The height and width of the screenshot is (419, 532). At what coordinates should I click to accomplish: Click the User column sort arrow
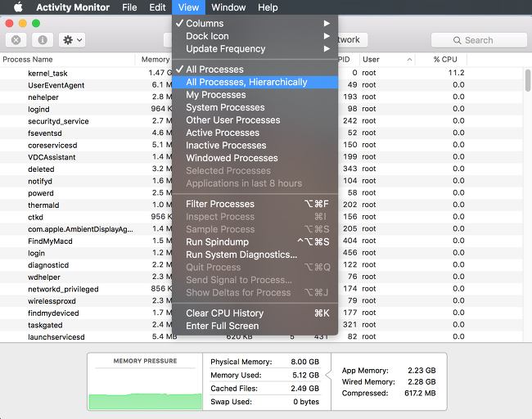click(x=409, y=60)
